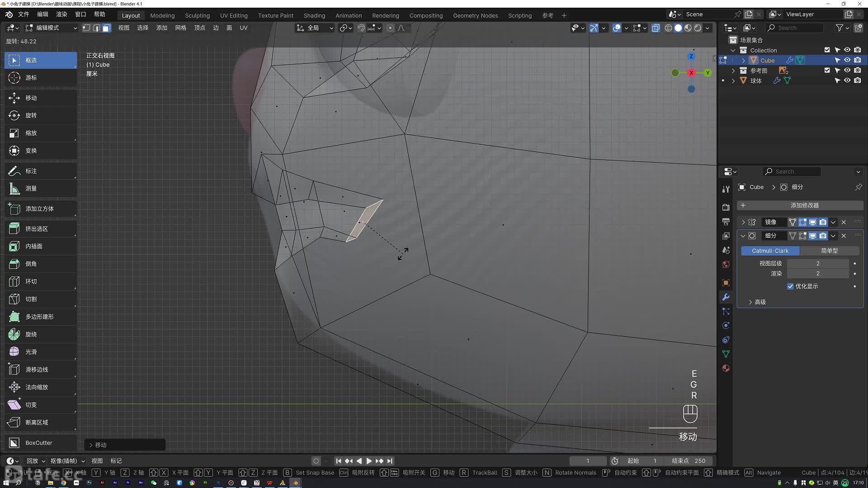Open the 回放 playback dropdown
The image size is (868, 488).
[36, 461]
